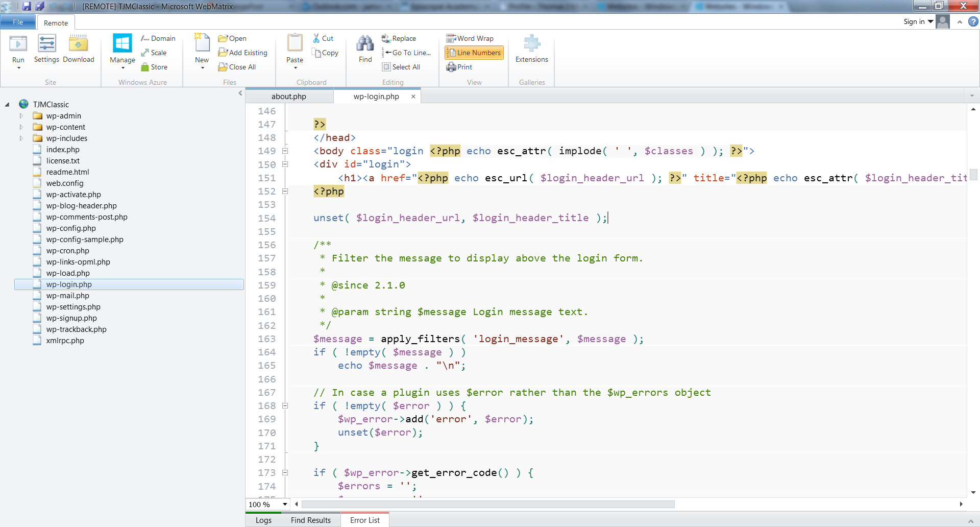This screenshot has width=980, height=527.
Task: Expand the bottom output panel
Action: pyautogui.click(x=971, y=521)
